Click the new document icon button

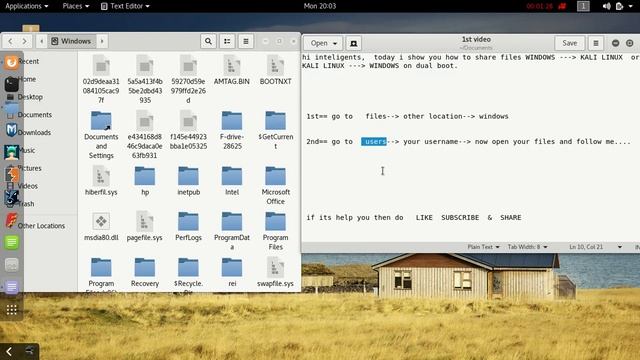point(353,43)
